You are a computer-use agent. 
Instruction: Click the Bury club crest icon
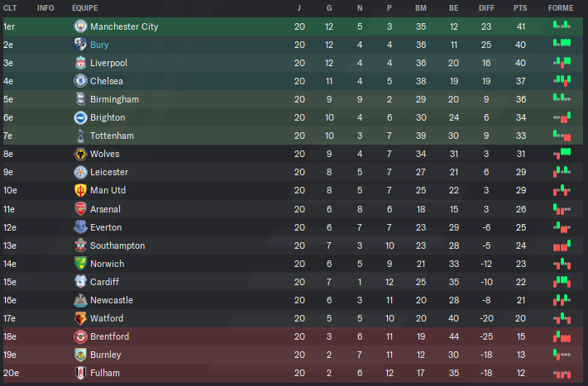80,45
